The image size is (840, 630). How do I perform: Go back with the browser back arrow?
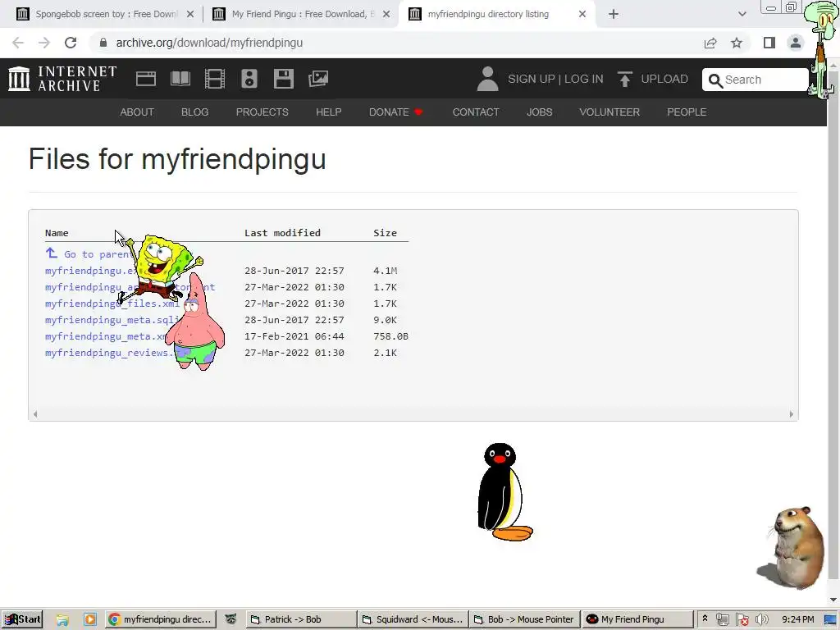point(18,43)
